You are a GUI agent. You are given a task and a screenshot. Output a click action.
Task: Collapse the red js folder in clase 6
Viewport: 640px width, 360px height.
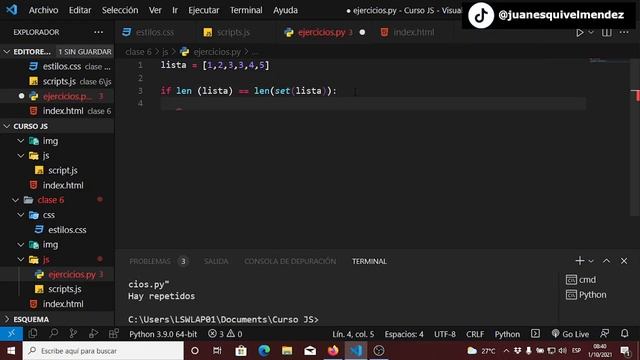[x=21, y=259]
